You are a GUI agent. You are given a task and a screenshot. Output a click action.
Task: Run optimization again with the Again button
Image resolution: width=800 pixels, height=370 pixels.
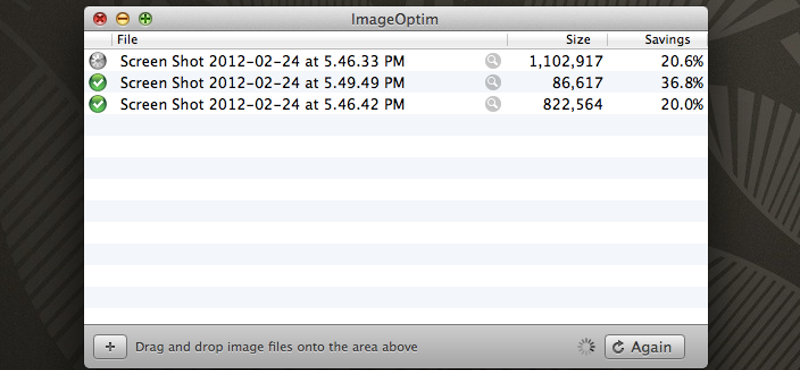[x=645, y=347]
